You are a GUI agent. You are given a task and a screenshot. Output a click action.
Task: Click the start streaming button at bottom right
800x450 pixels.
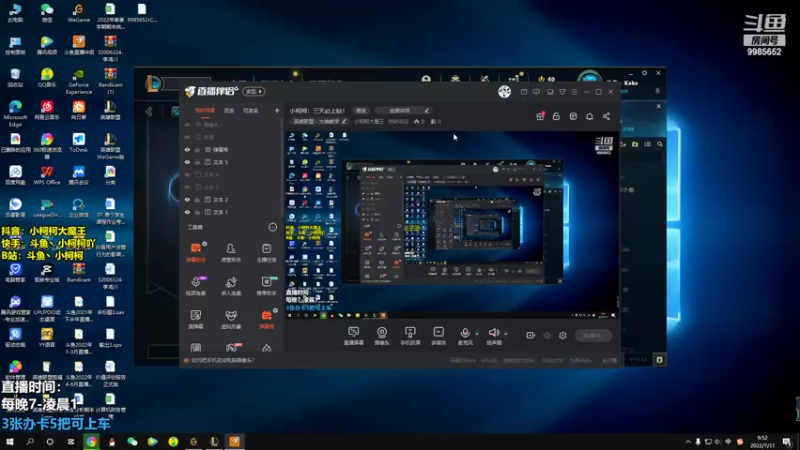[x=593, y=335]
